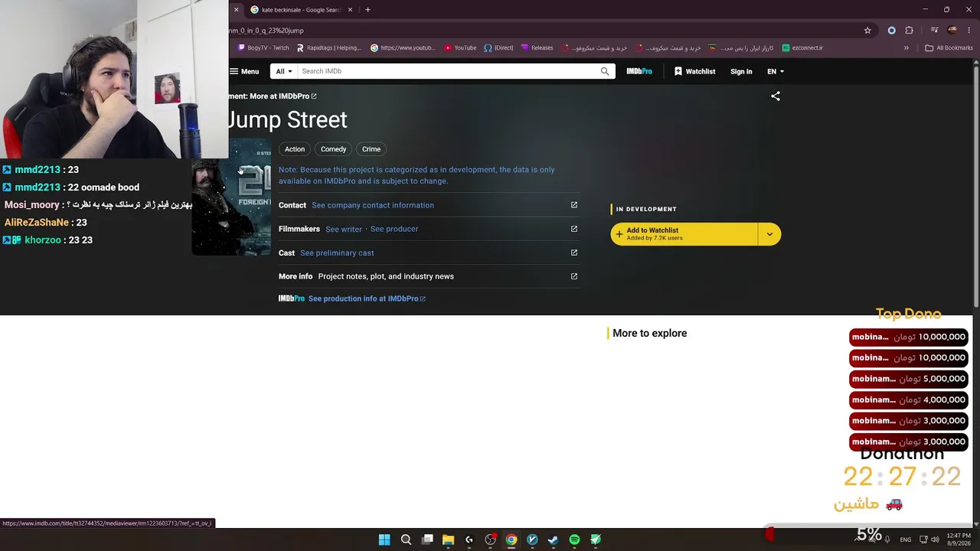Close the kate beckinsale Google Search tab

(x=351, y=10)
